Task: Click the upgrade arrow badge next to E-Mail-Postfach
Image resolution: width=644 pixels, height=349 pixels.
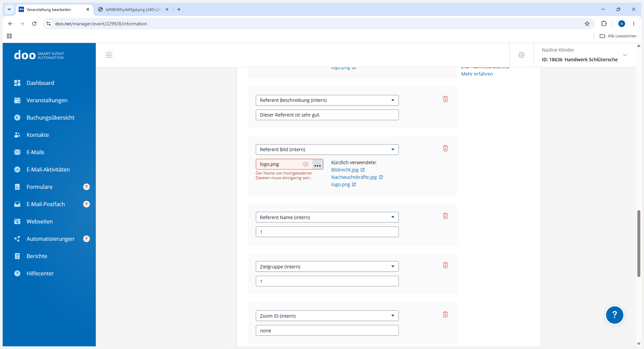Action: point(86,204)
